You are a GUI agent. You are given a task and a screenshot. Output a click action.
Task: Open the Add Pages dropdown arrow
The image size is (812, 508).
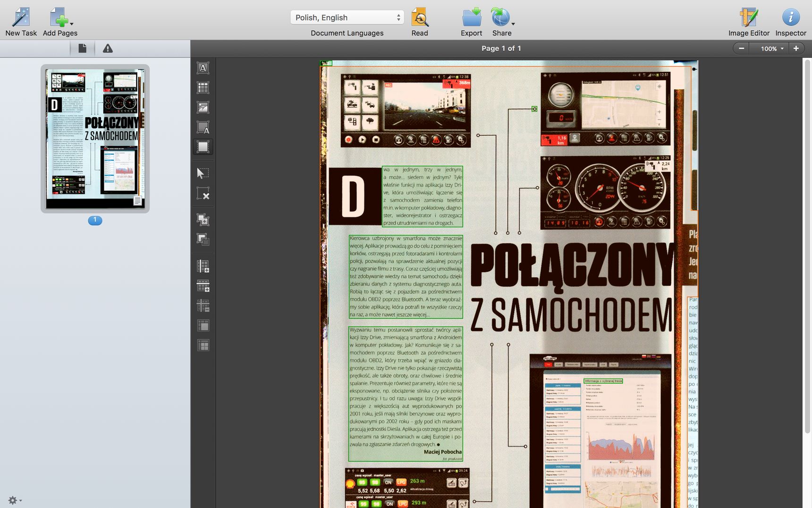(x=72, y=23)
